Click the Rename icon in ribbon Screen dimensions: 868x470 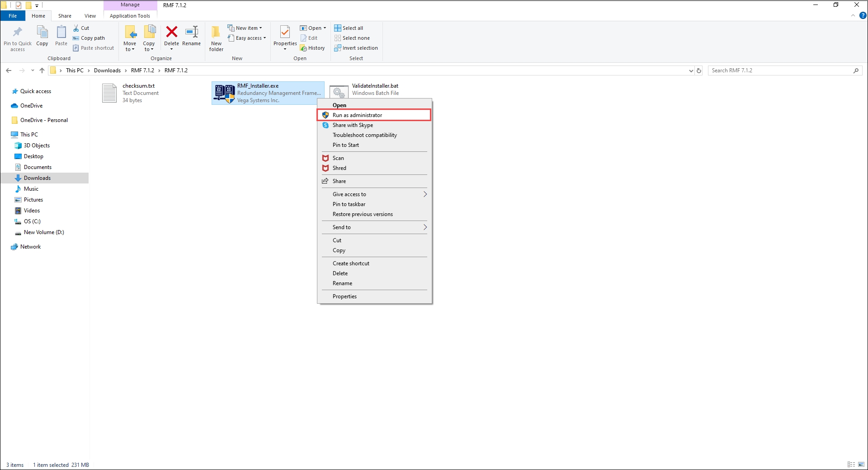coord(192,33)
